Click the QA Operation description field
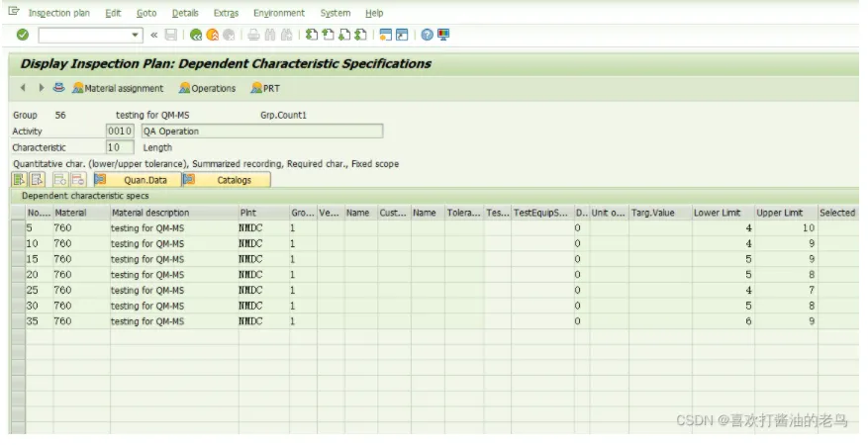This screenshot has height=445, width=868. tap(262, 131)
